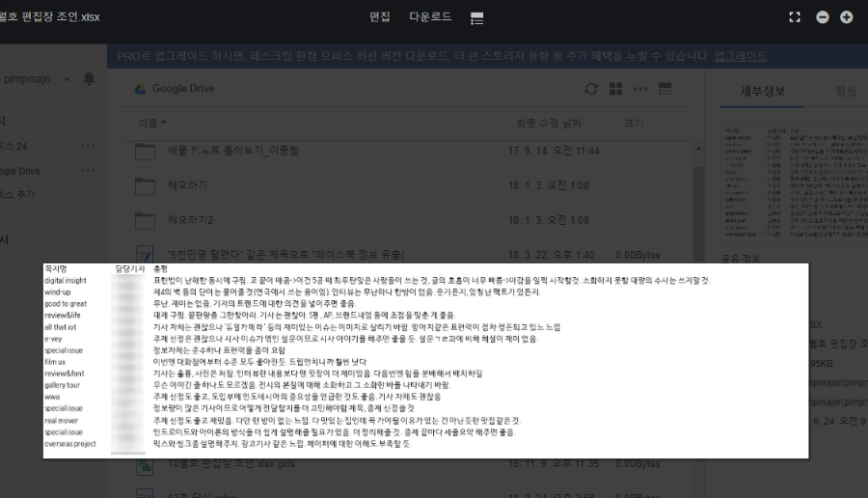Select the 활동 tab

pos(846,92)
